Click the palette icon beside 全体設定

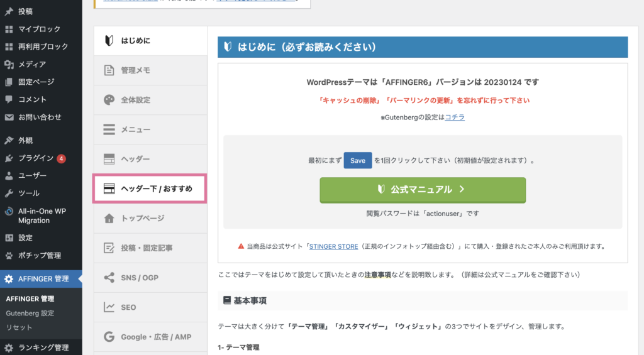pos(109,100)
